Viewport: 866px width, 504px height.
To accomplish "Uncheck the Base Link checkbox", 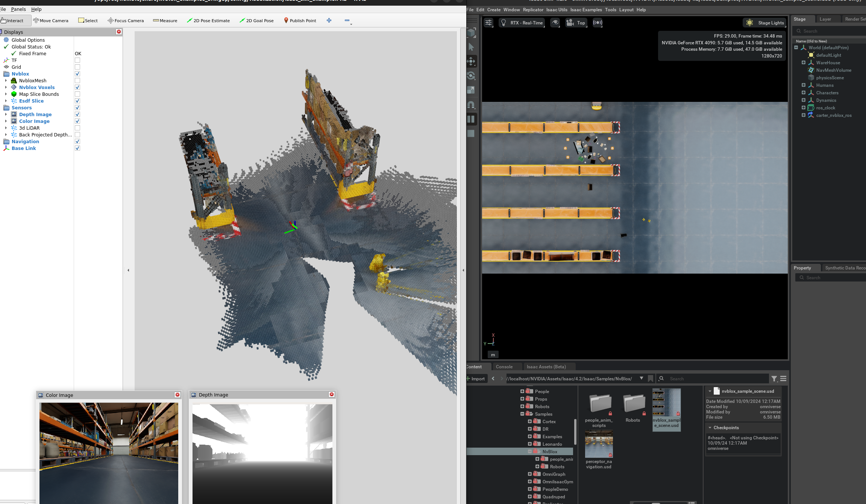I will point(77,148).
